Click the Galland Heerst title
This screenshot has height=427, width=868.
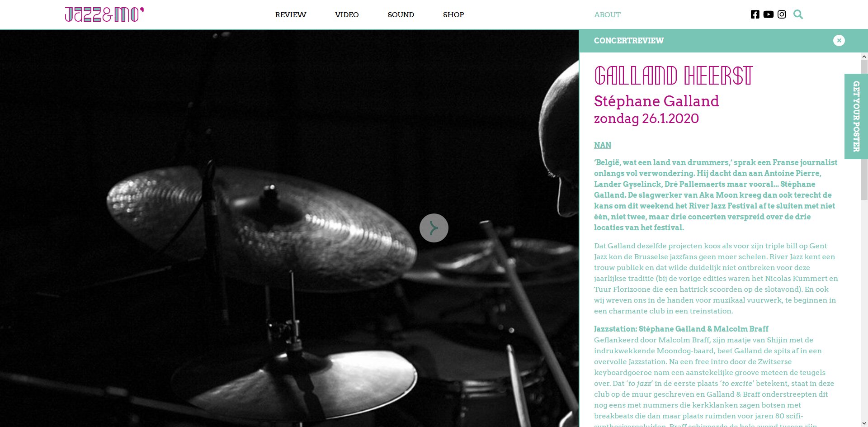673,76
